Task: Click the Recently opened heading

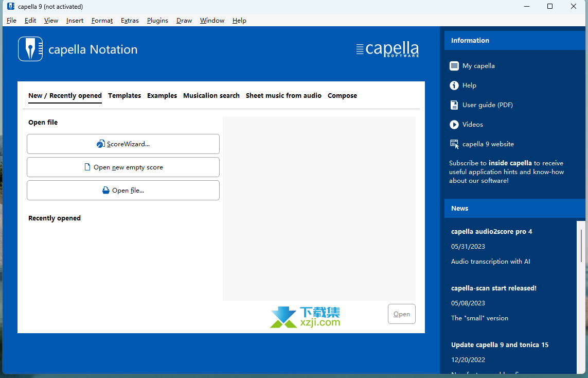Action: (x=55, y=218)
